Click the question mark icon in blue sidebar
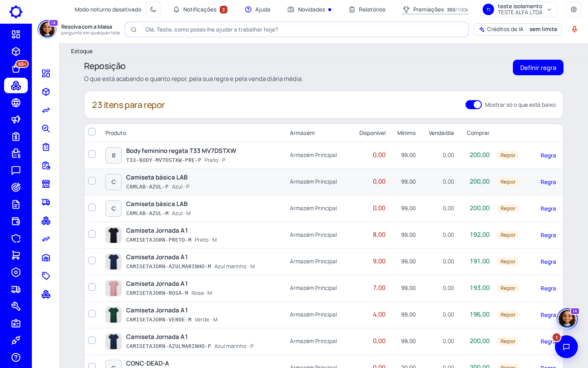 pos(16,357)
